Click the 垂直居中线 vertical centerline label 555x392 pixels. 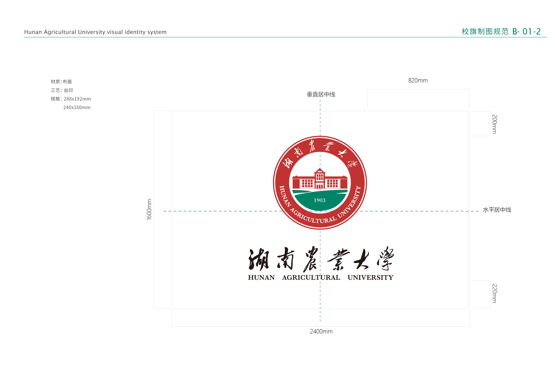(x=321, y=94)
